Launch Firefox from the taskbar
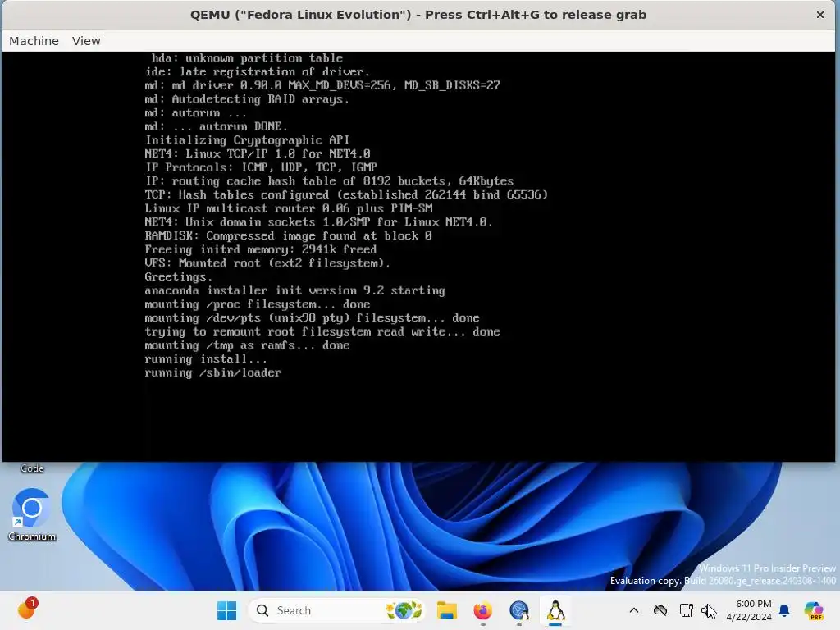Viewport: 840px width, 630px height. tap(482, 610)
